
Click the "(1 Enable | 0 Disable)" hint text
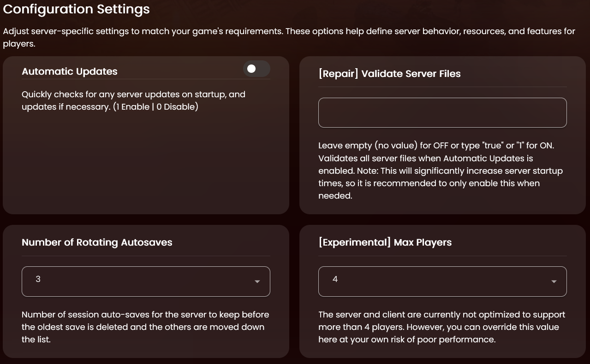pos(155,107)
